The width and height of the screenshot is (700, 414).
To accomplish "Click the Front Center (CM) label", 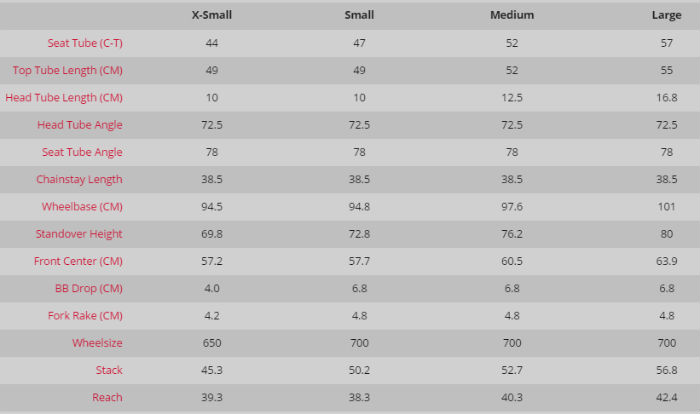I will tap(77, 261).
